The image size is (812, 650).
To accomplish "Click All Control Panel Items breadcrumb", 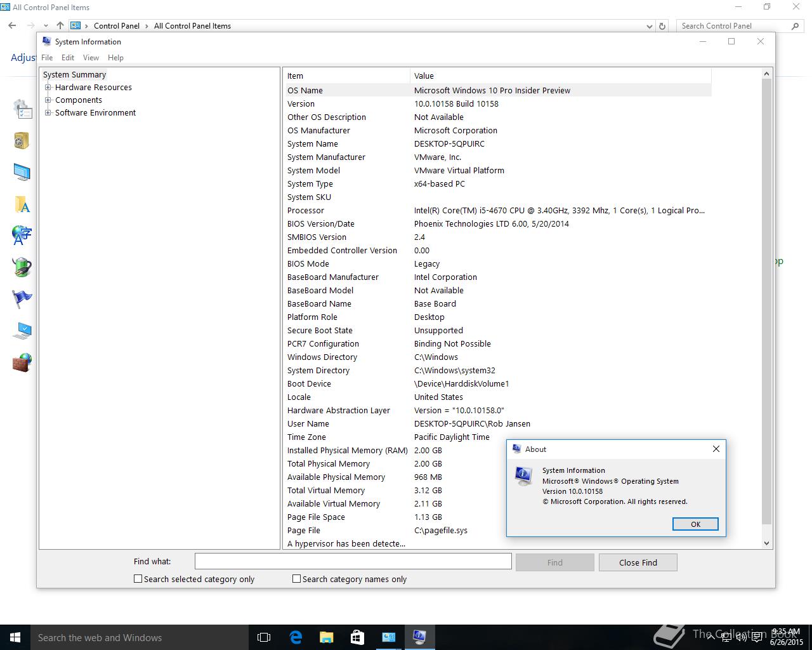I will (x=192, y=26).
